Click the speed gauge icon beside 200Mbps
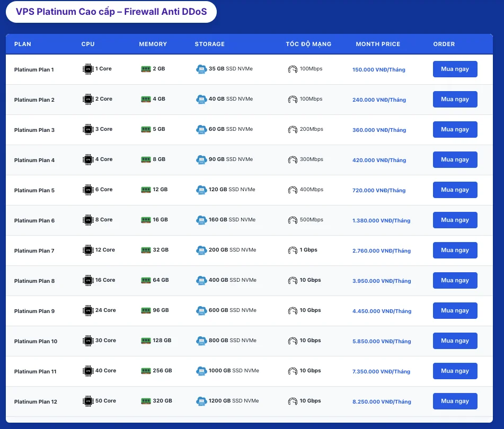The image size is (504, 429). click(293, 130)
